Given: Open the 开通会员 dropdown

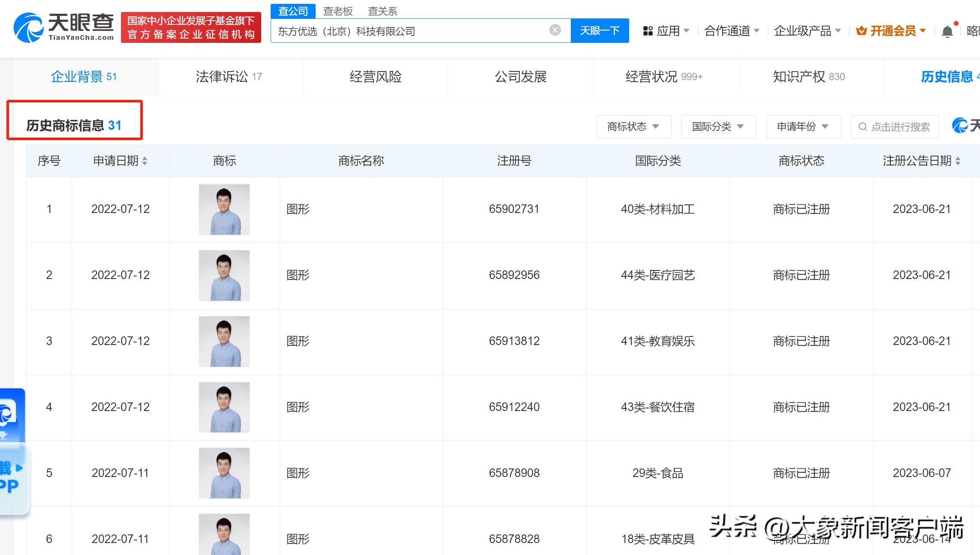Looking at the screenshot, I should [891, 31].
